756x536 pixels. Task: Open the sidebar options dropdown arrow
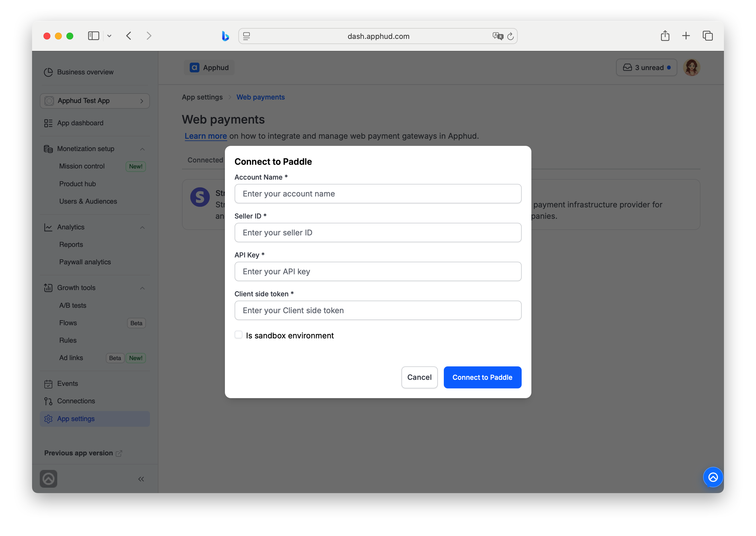click(109, 36)
